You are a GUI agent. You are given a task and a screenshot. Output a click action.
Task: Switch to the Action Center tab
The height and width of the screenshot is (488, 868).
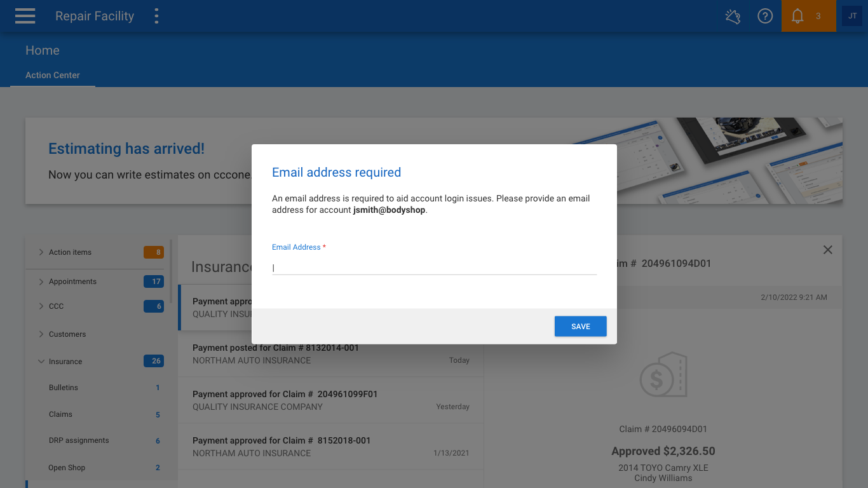tap(53, 75)
